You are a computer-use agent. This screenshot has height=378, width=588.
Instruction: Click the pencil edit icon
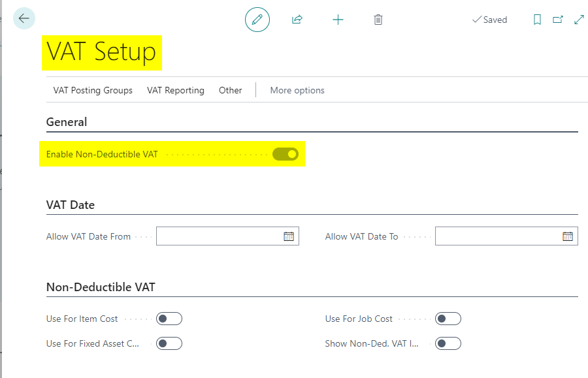point(257,20)
